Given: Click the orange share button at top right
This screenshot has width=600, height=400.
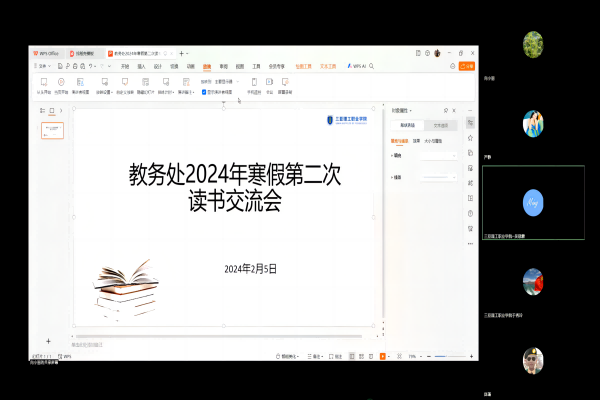Looking at the screenshot, I should [465, 66].
